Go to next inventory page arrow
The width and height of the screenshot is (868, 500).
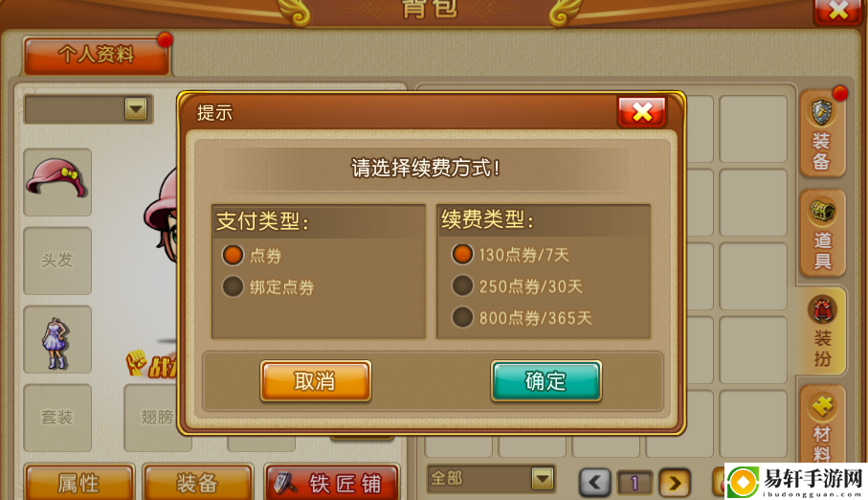coord(675,482)
